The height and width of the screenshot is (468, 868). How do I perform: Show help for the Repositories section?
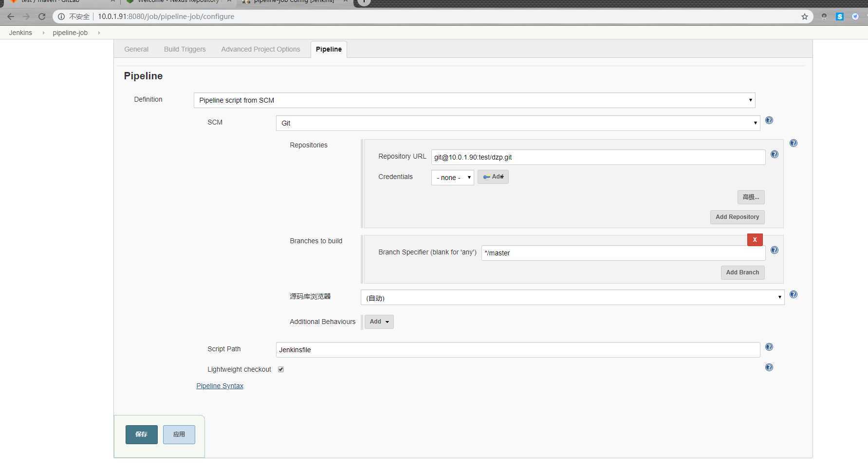pyautogui.click(x=794, y=143)
